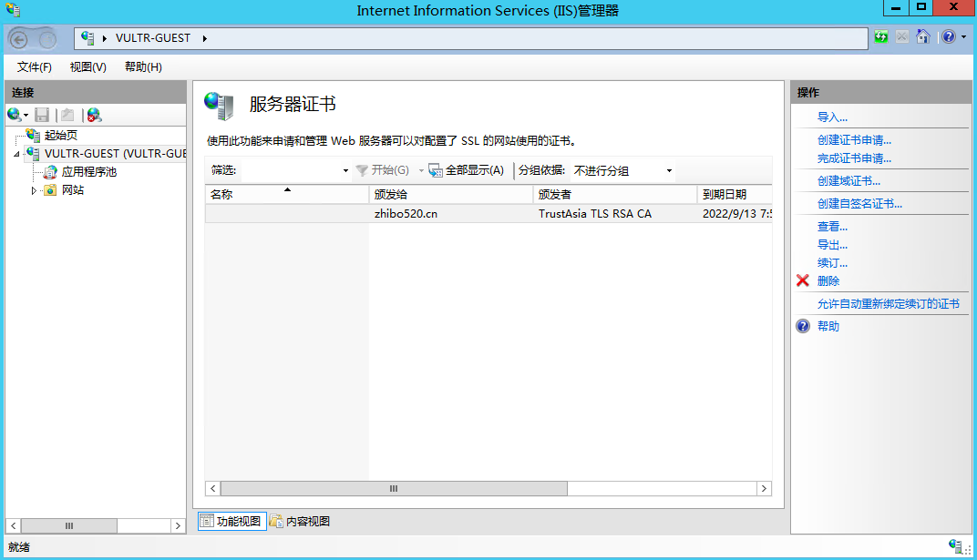Screen dimensions: 977x560
Task: Click the blue help icon in actions pane
Action: tap(803, 326)
